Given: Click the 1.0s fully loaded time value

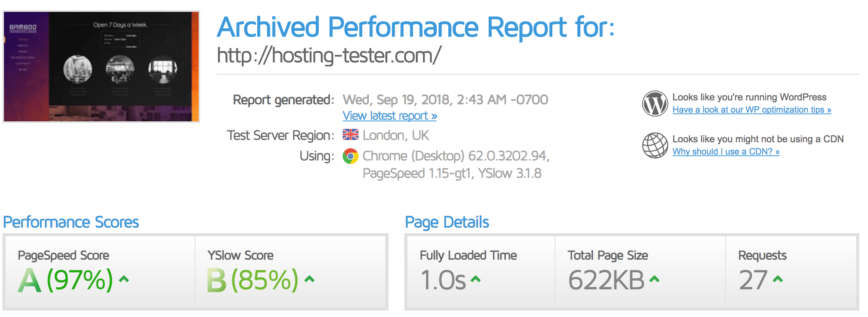Looking at the screenshot, I should (x=443, y=280).
